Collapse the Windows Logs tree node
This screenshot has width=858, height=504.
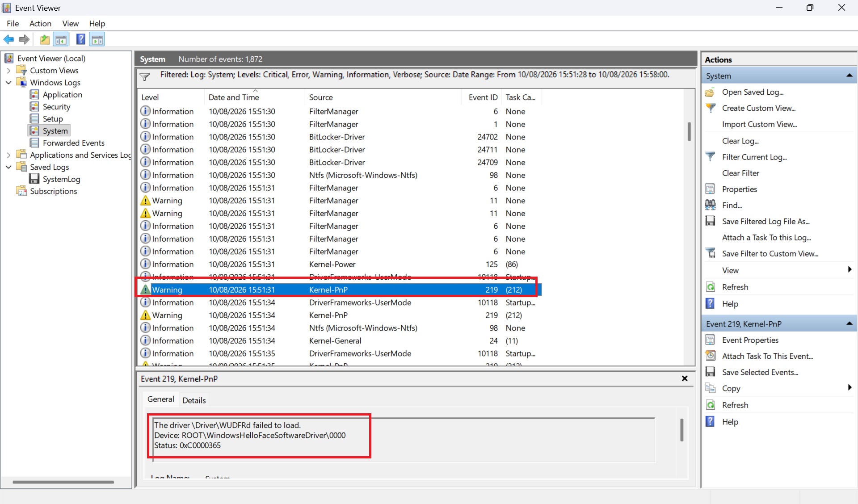click(8, 83)
